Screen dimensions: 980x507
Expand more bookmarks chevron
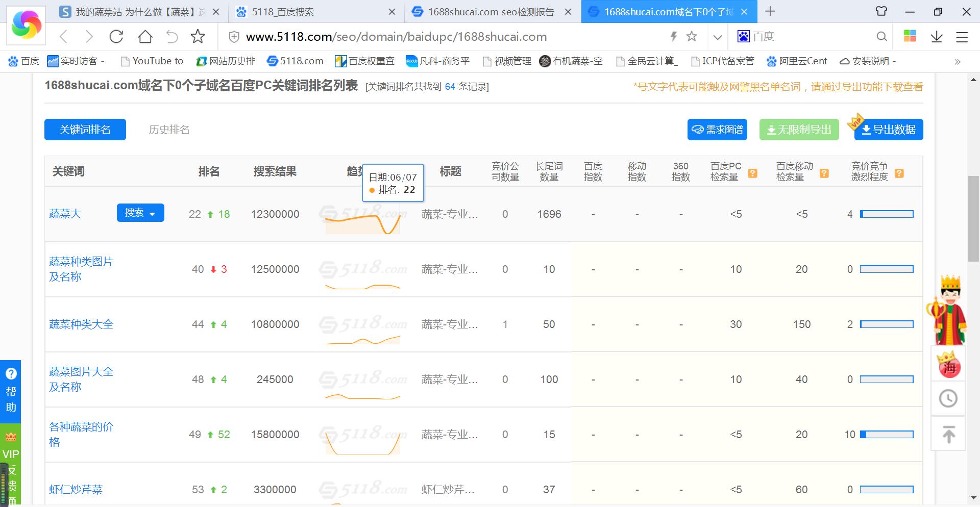(958, 62)
